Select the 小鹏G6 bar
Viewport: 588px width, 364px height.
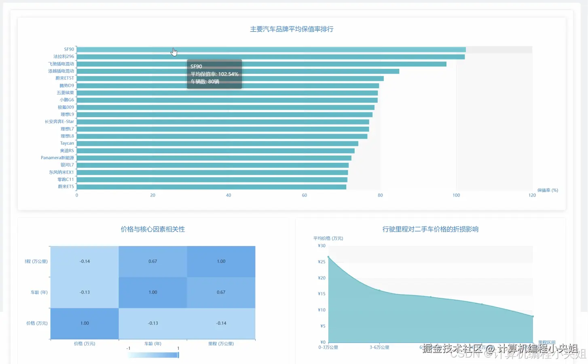coord(227,100)
